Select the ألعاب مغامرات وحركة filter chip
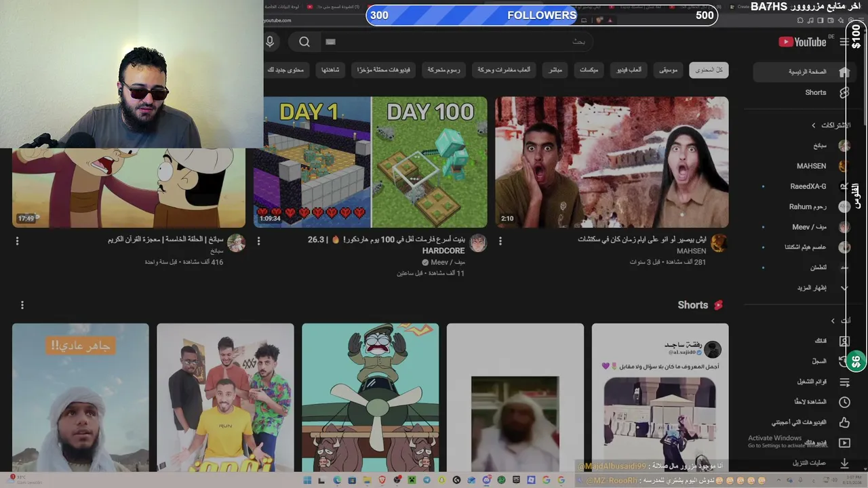868x488 pixels. 504,70
